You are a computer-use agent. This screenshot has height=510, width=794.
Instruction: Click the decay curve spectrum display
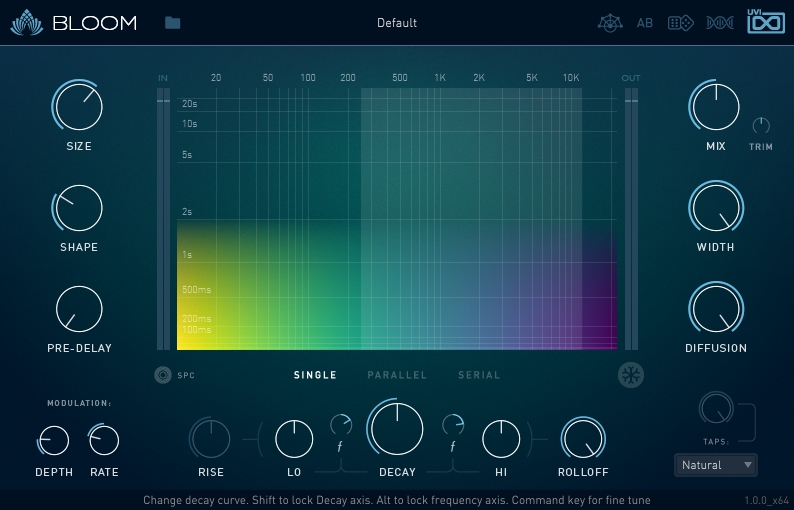pyautogui.click(x=396, y=219)
